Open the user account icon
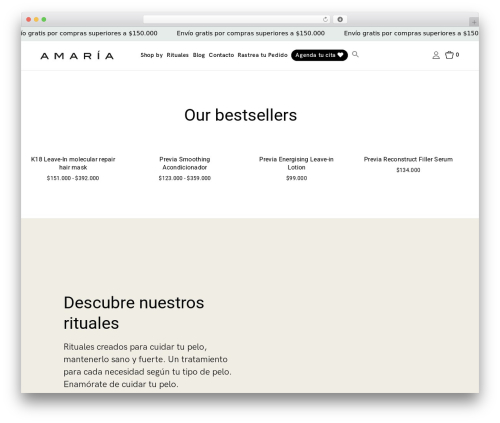 coord(436,55)
